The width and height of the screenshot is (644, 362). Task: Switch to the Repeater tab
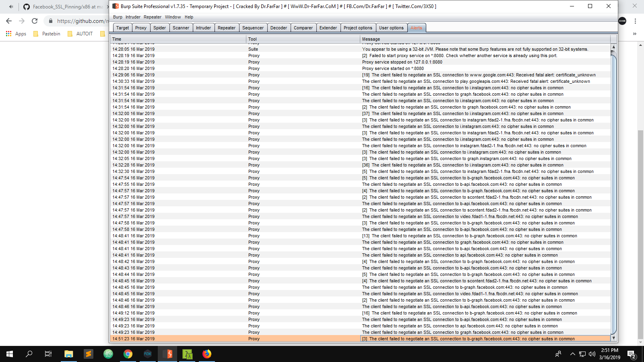(227, 28)
